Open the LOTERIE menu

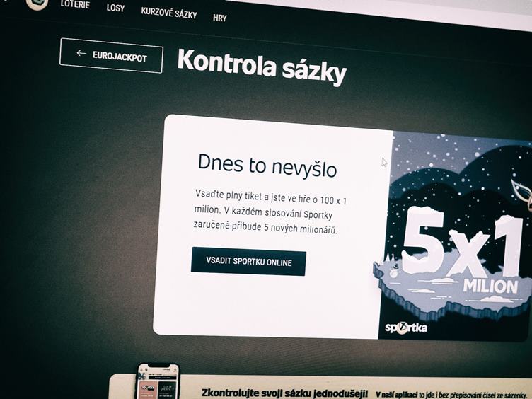click(x=75, y=4)
